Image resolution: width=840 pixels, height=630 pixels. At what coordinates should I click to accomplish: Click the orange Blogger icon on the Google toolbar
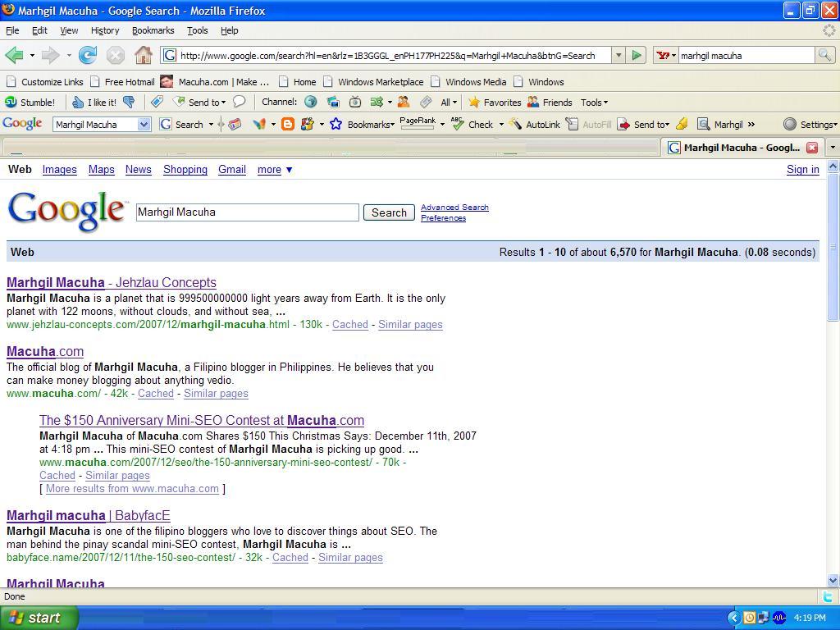click(x=288, y=125)
